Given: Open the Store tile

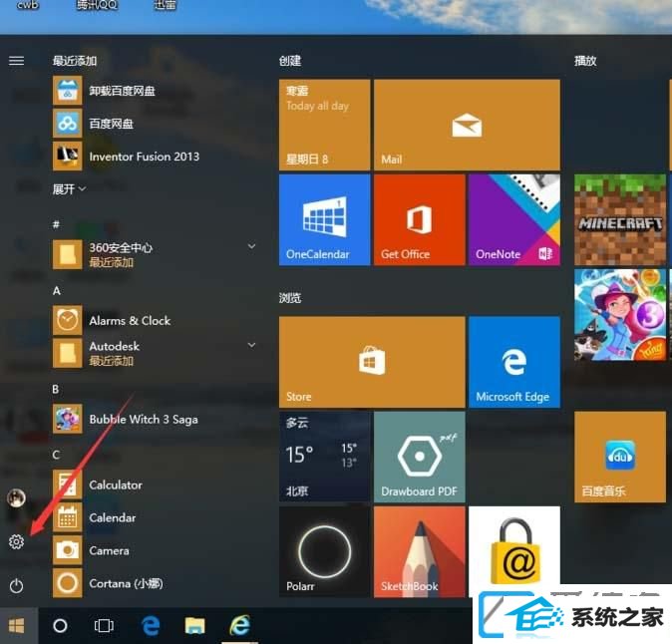Looking at the screenshot, I should (x=372, y=362).
